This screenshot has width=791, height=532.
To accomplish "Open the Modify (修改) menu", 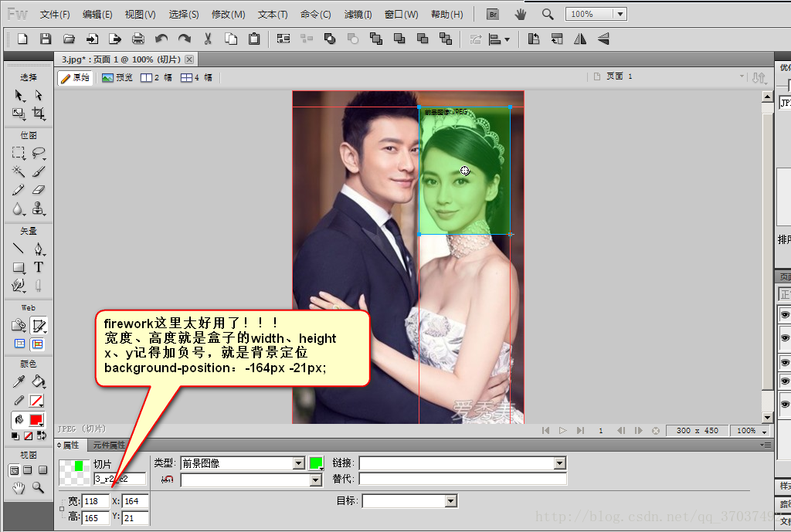I will pos(229,14).
